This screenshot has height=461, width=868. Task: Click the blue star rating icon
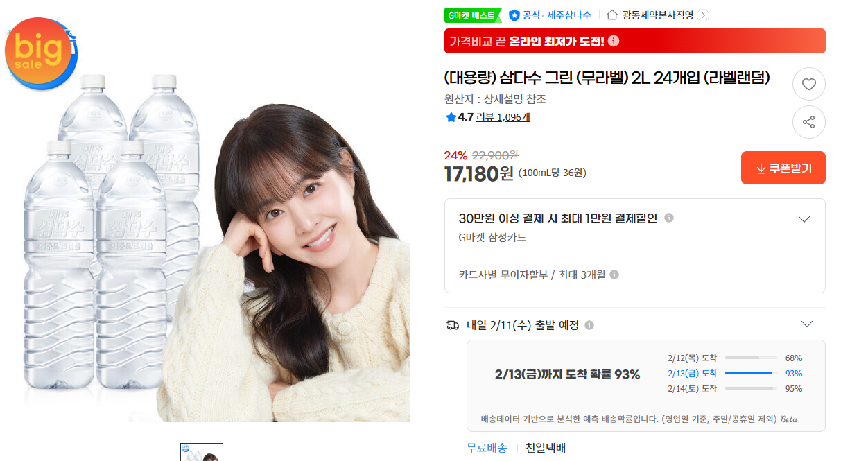tap(451, 117)
